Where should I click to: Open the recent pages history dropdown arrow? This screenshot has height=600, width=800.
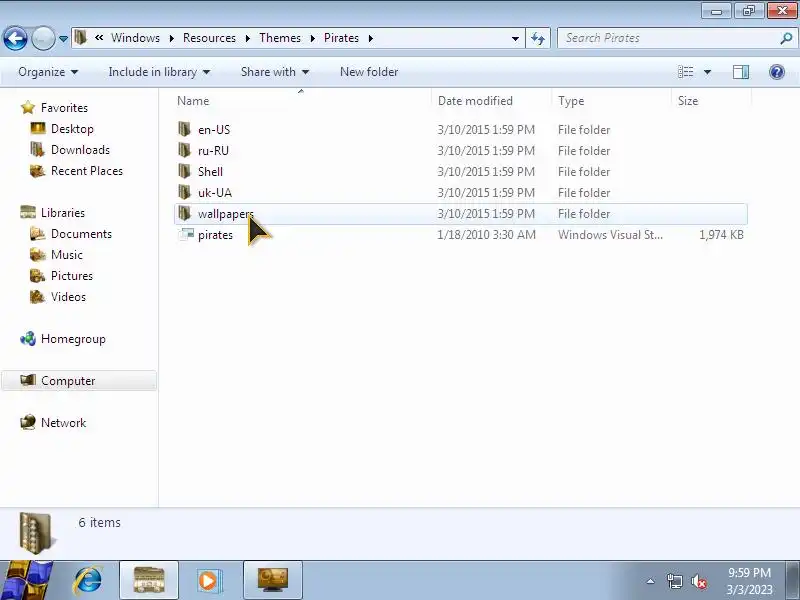coord(63,39)
